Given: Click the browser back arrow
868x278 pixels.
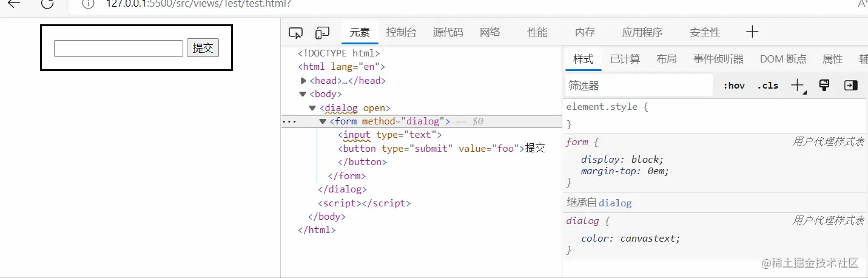Looking at the screenshot, I should coord(13,4).
